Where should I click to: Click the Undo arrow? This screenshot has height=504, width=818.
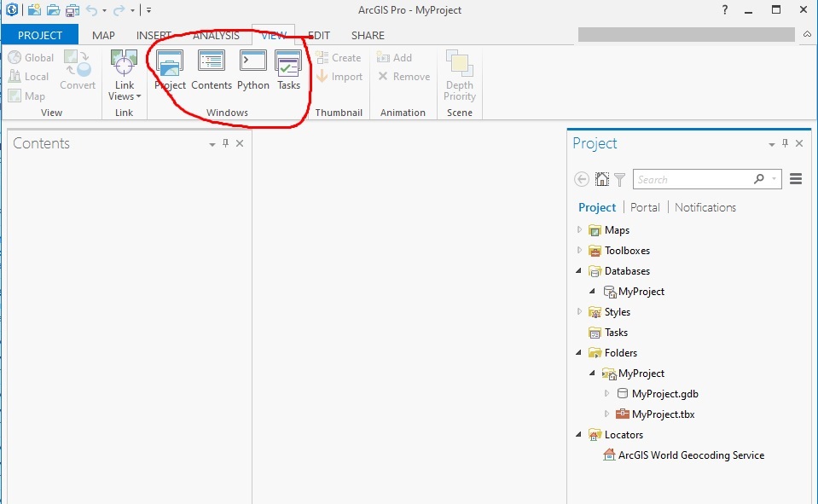pos(91,10)
